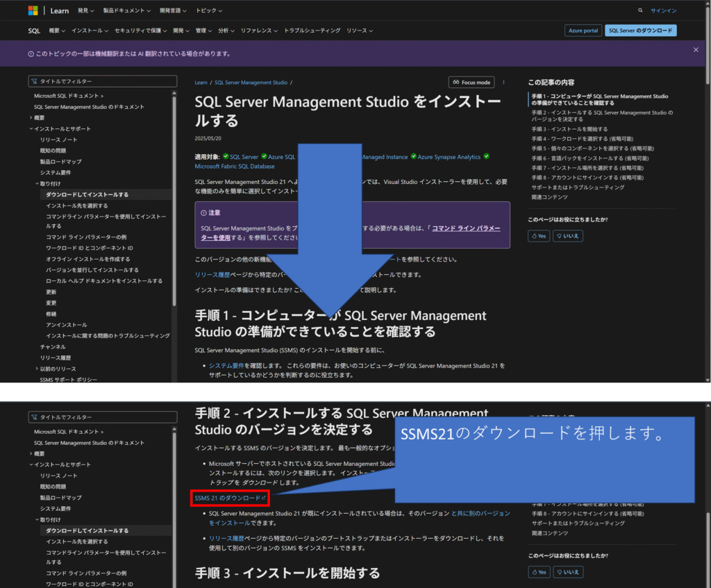Jump to 手順 5 - 個々のコンポーネントを選択する
This screenshot has width=711, height=588.
tap(593, 149)
